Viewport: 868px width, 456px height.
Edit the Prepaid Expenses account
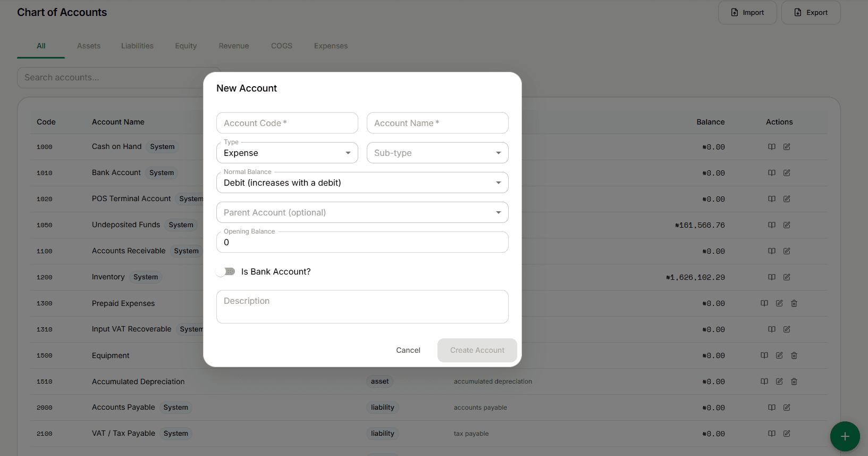point(779,303)
